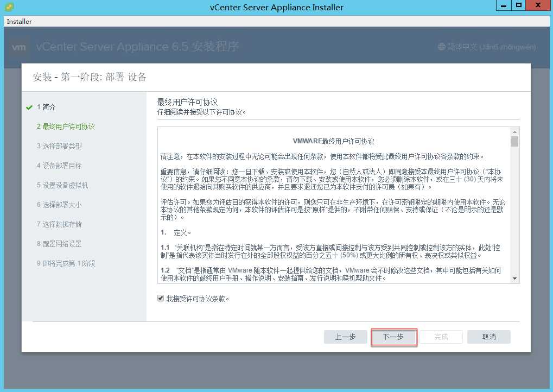This screenshot has height=392, width=553.
Task: Click the clause 1.2 文档 paragraph
Action: click(x=331, y=274)
